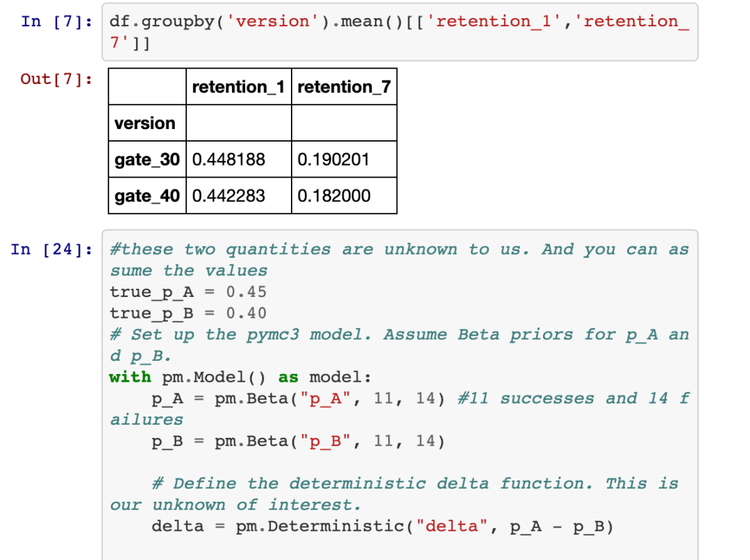Screen dimensions: 750x560
Task: Select the 0.190201 table value
Action: [x=333, y=160]
